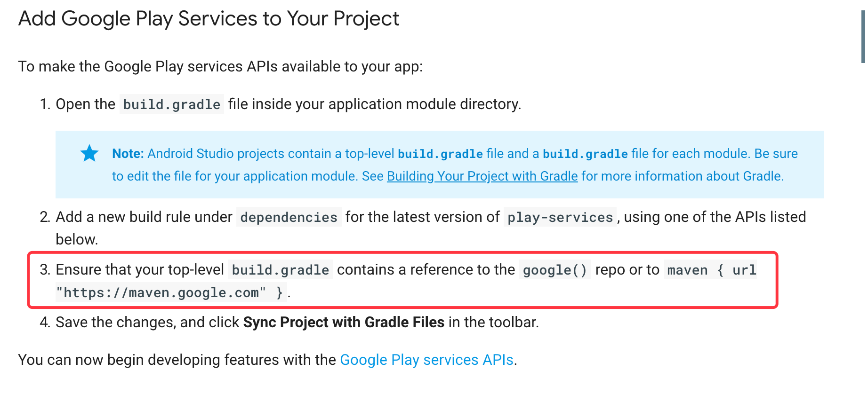868x394 pixels.
Task: Click the vertical scrollbar on the right edge
Action: (x=863, y=37)
